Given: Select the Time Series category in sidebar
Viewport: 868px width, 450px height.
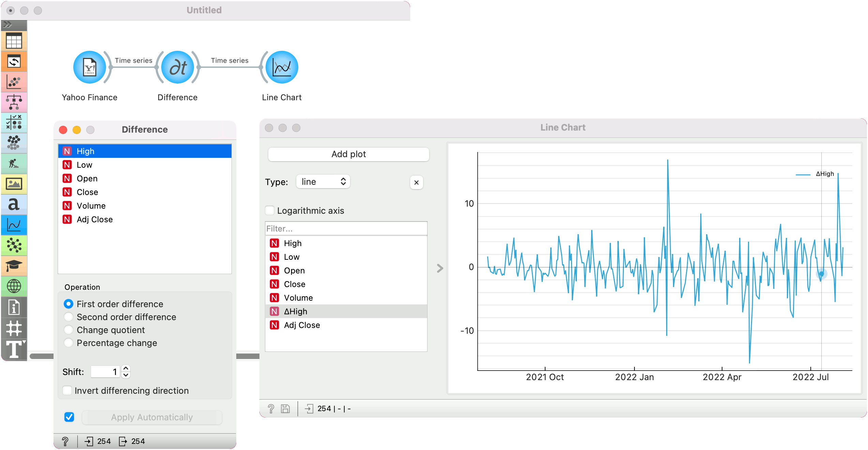Looking at the screenshot, I should (14, 225).
